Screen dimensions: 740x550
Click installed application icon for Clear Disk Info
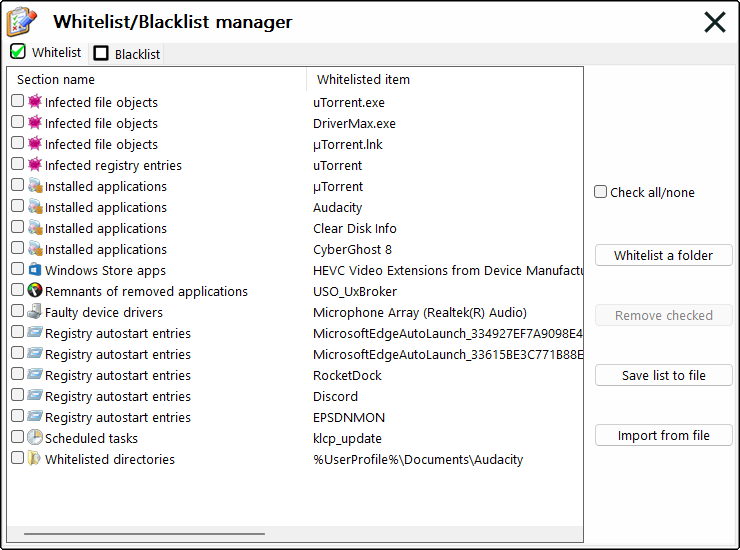pyautogui.click(x=34, y=227)
